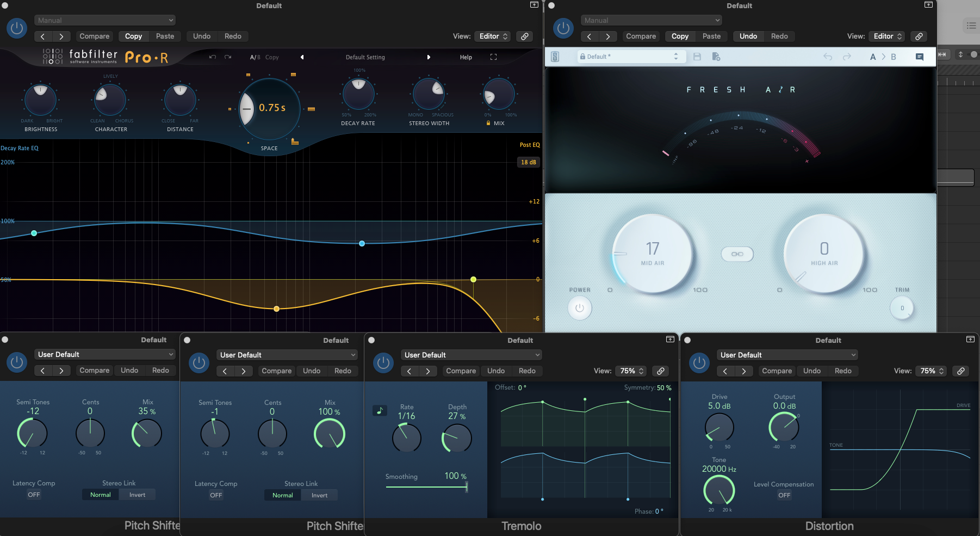
Task: Open Fresh Air comment/notes icon
Action: pos(920,57)
